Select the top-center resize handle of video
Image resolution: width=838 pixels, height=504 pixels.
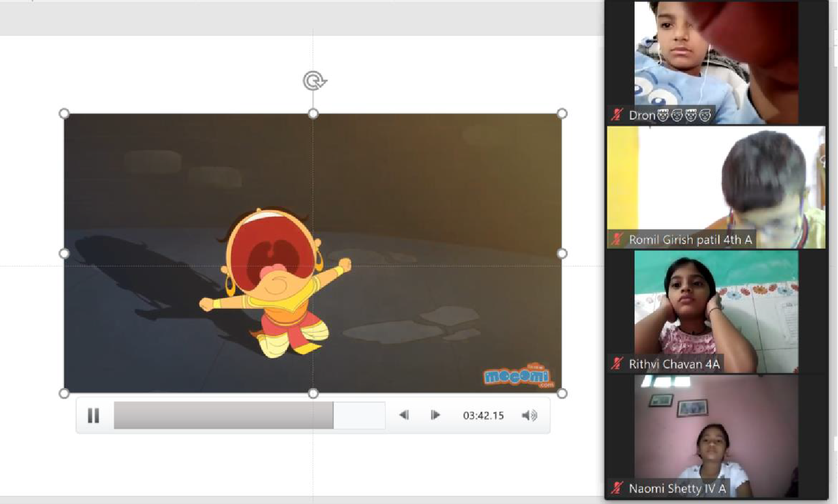[313, 114]
